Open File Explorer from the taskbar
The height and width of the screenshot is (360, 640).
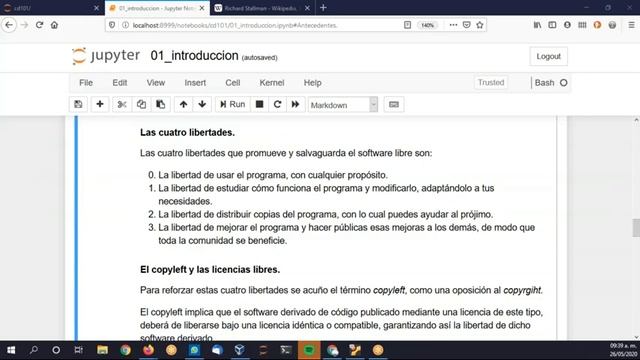(x=102, y=350)
